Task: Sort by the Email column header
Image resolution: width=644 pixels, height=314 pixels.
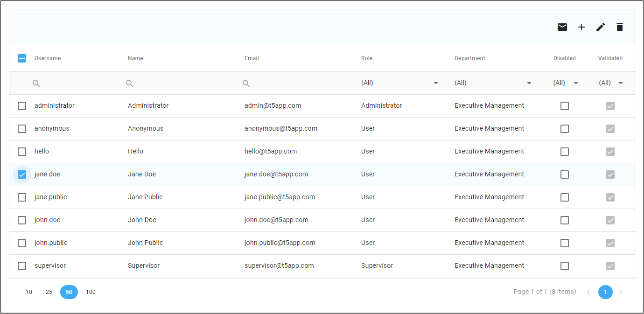Action: (x=252, y=58)
